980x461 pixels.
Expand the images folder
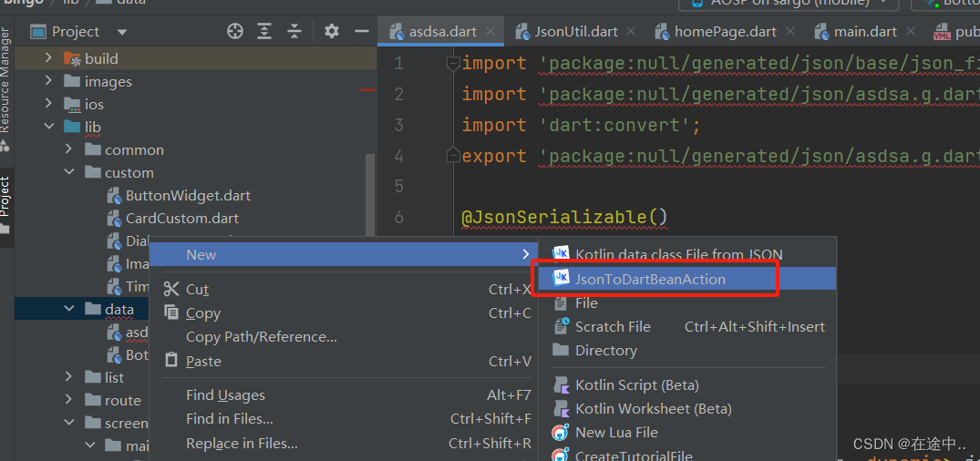point(48,81)
